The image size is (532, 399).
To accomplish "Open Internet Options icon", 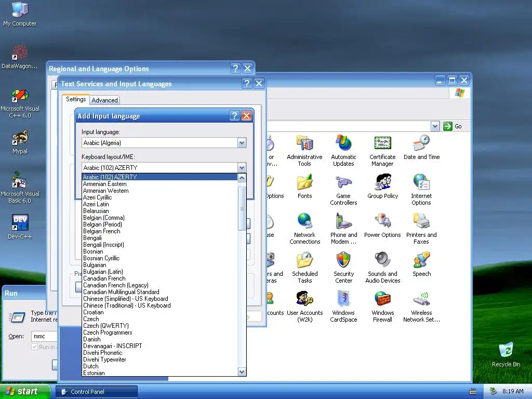I will pyautogui.click(x=421, y=189).
